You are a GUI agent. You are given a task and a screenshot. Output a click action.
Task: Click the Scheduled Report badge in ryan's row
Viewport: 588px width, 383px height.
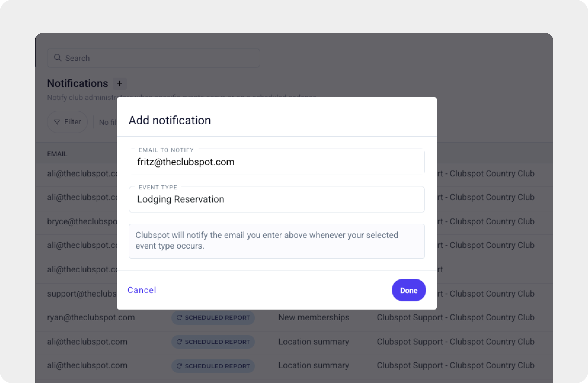pos(213,318)
